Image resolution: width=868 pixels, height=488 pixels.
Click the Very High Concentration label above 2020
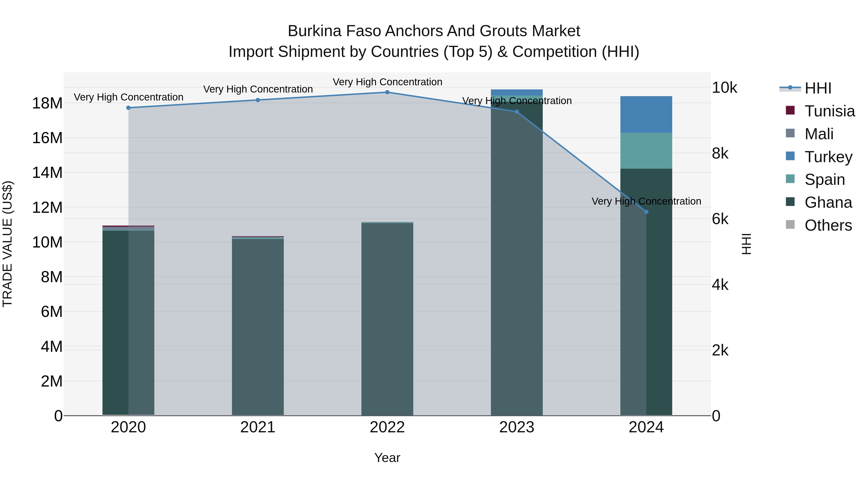[128, 97]
